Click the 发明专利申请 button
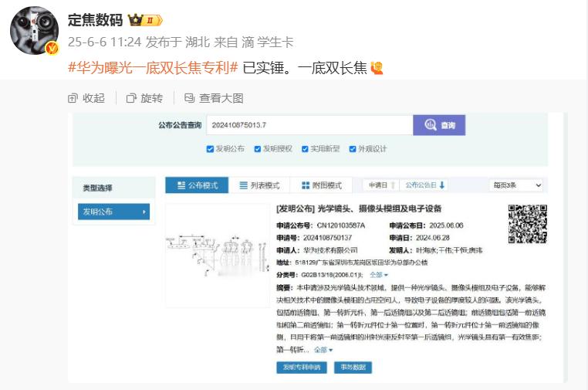 coord(302,367)
